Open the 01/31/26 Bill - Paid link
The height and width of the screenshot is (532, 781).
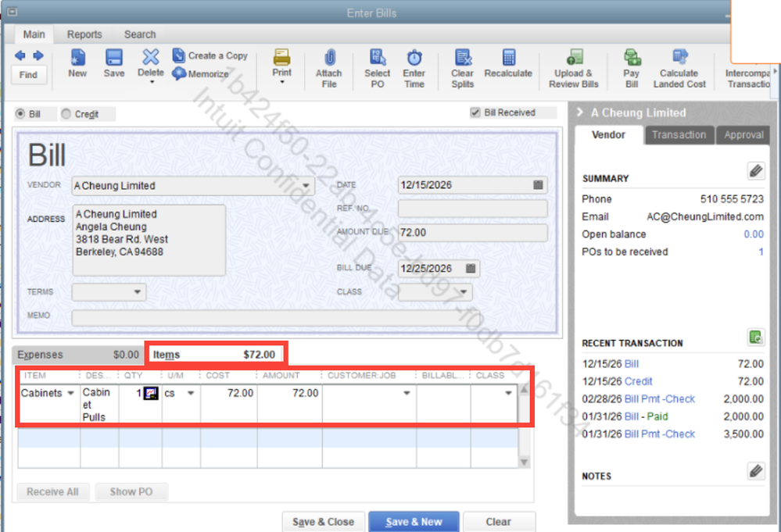646,416
